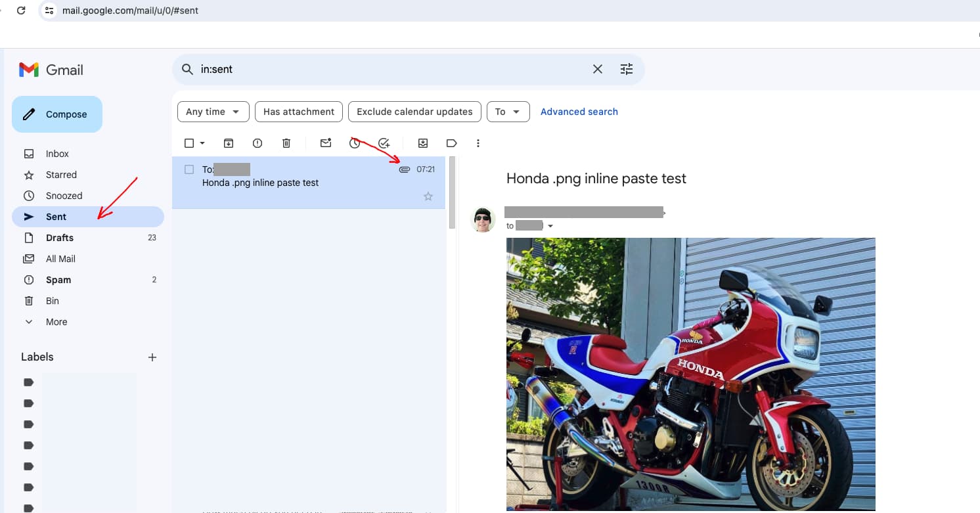Click the search magnifier icon
The height and width of the screenshot is (513, 980).
point(187,69)
